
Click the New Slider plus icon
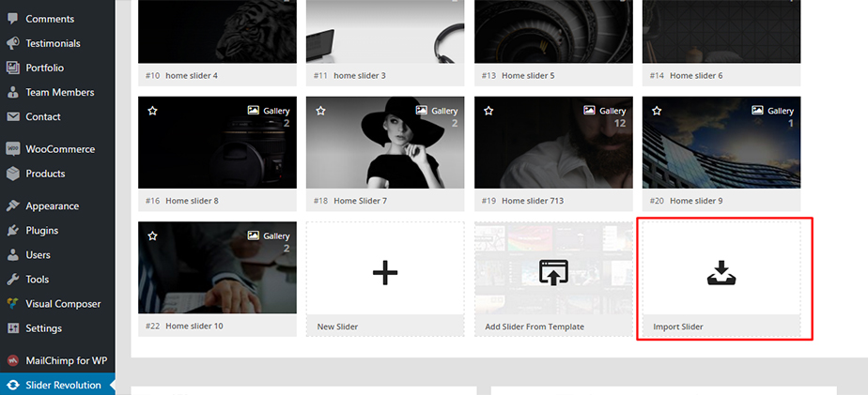click(x=385, y=273)
